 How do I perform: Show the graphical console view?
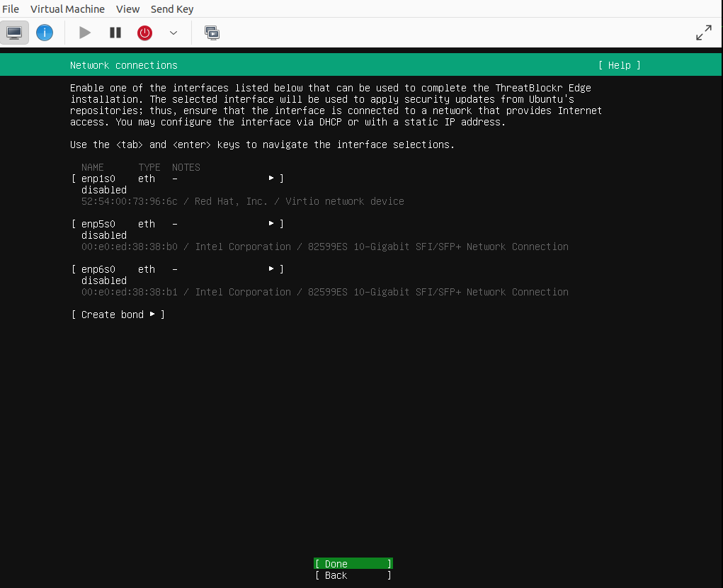pyautogui.click(x=14, y=33)
